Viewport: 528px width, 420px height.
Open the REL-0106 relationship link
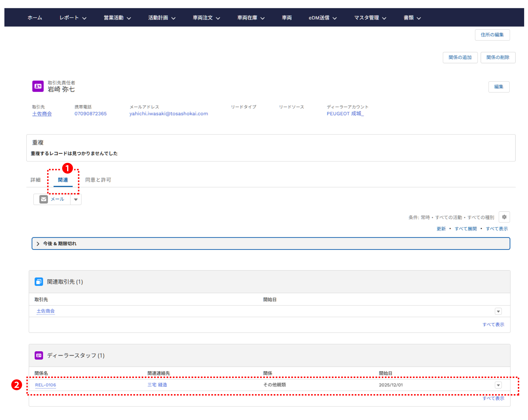click(x=45, y=385)
